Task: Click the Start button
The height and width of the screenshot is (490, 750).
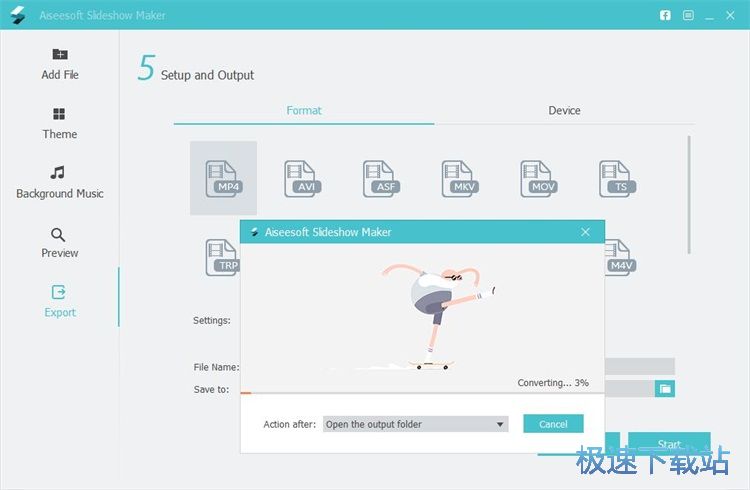Action: [x=669, y=444]
